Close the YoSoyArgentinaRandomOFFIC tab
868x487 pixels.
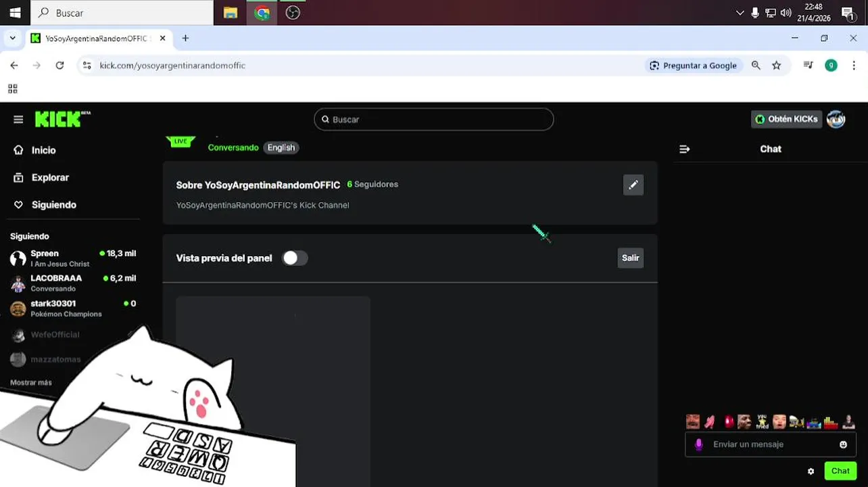(162, 39)
